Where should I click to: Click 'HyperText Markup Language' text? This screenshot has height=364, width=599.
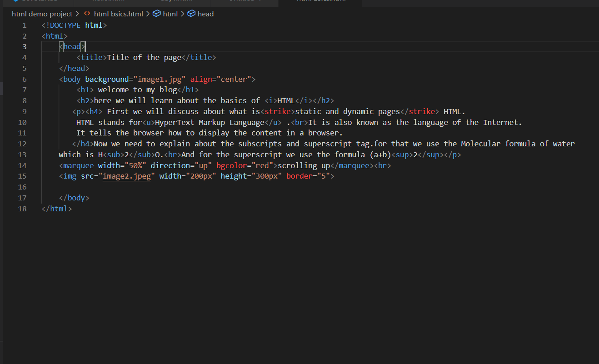coord(210,122)
